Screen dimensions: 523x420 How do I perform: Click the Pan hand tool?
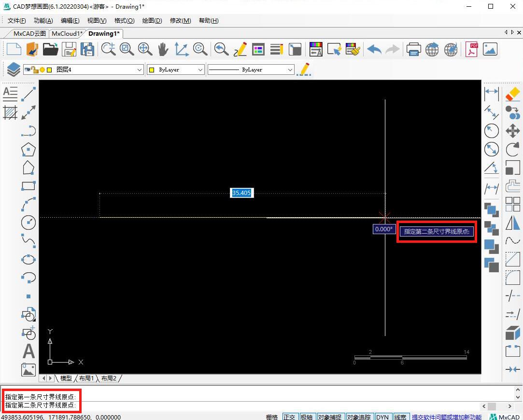click(163, 49)
